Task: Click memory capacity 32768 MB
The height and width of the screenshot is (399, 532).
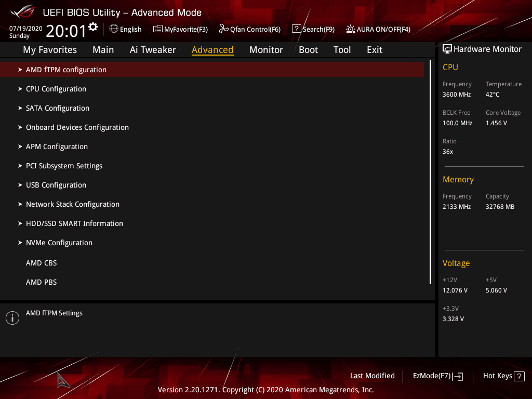Action: pyautogui.click(x=500, y=207)
